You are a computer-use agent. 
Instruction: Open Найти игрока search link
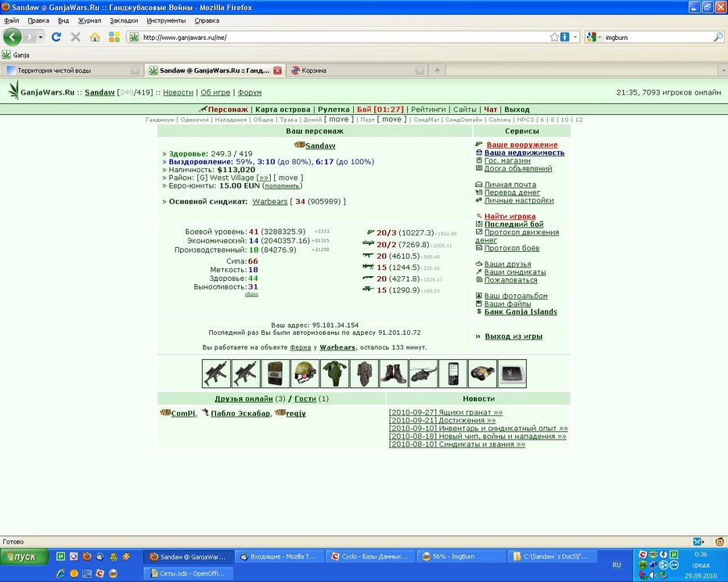510,216
